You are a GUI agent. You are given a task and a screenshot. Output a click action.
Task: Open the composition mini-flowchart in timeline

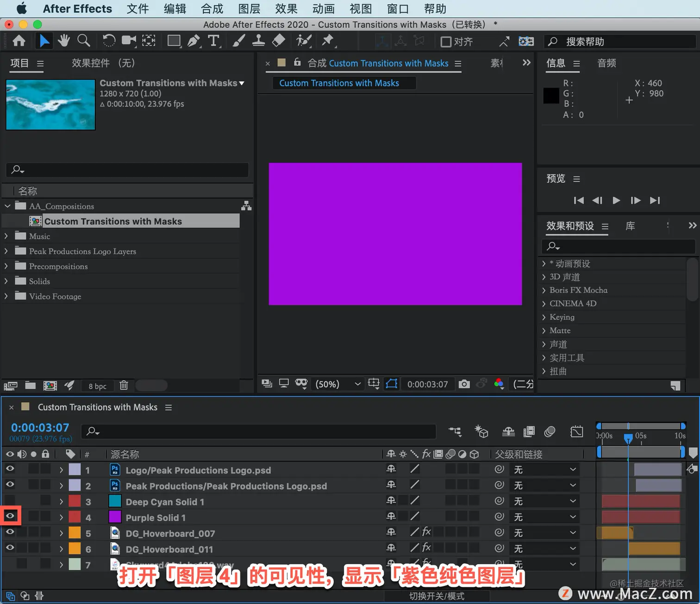tap(455, 432)
